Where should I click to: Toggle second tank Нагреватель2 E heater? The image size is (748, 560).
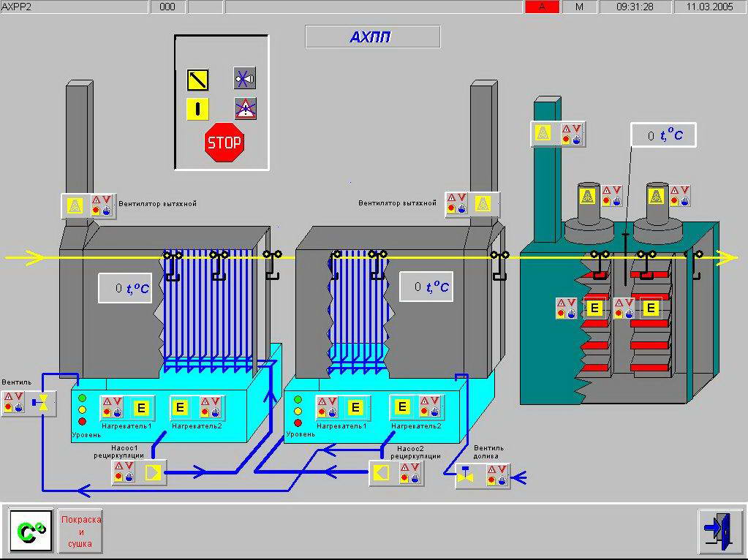click(x=401, y=407)
